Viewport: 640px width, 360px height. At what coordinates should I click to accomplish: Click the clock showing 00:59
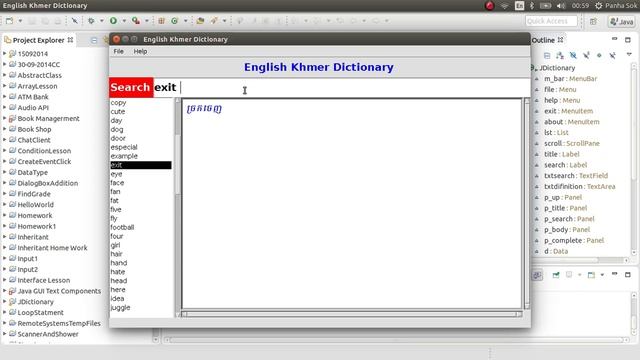pos(580,6)
